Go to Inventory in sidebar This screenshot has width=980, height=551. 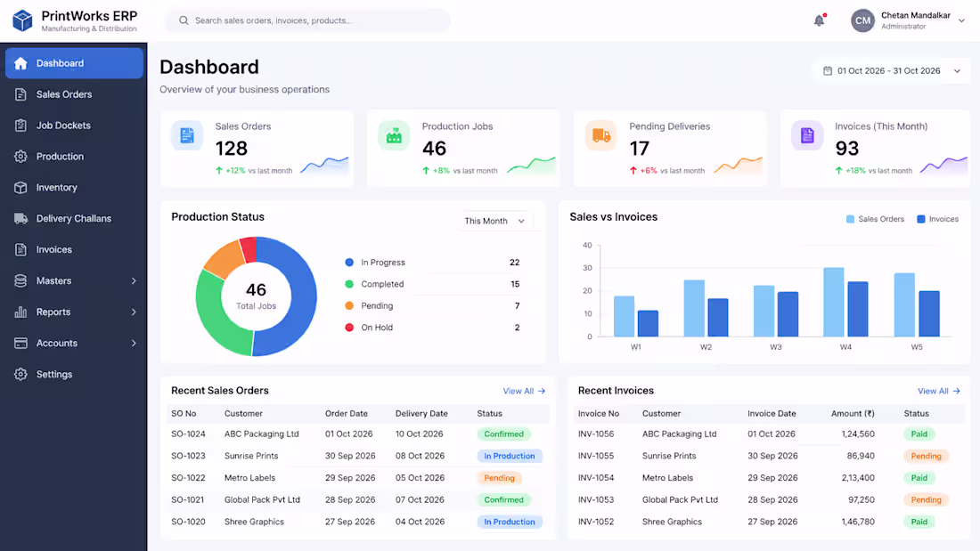coord(74,188)
